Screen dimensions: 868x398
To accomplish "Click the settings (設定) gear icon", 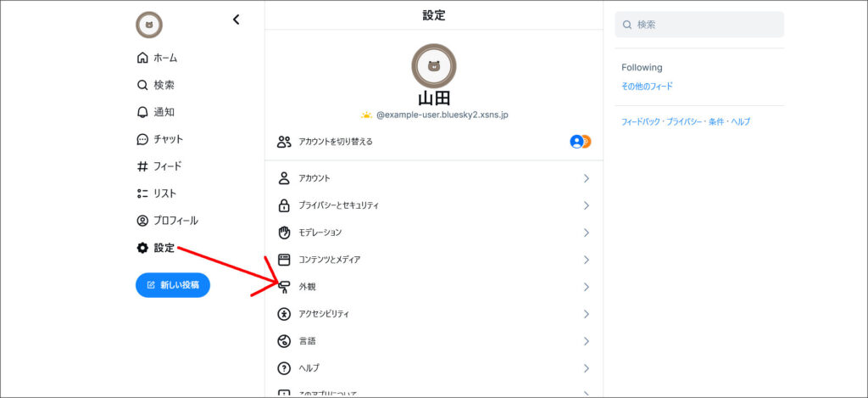I will coord(142,248).
